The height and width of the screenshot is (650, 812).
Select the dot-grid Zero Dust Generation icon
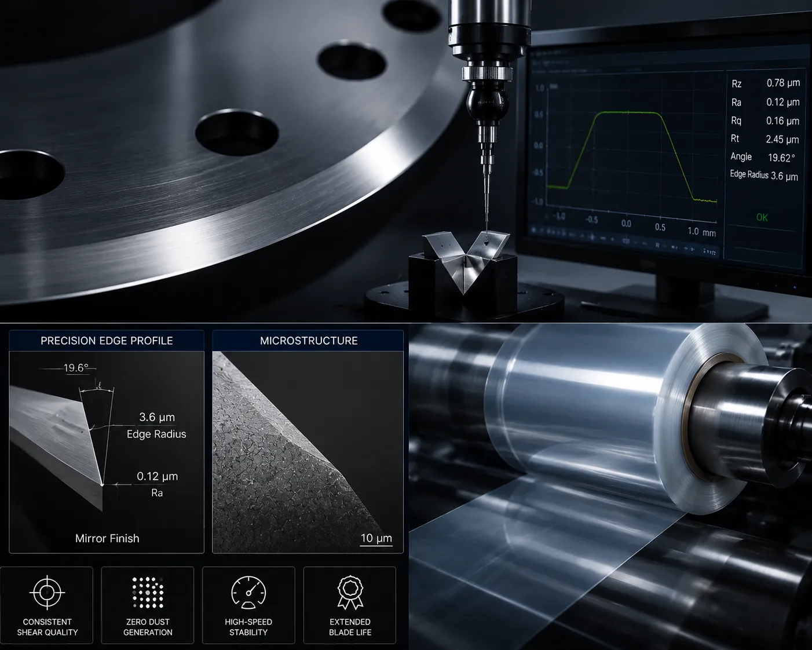point(148,593)
